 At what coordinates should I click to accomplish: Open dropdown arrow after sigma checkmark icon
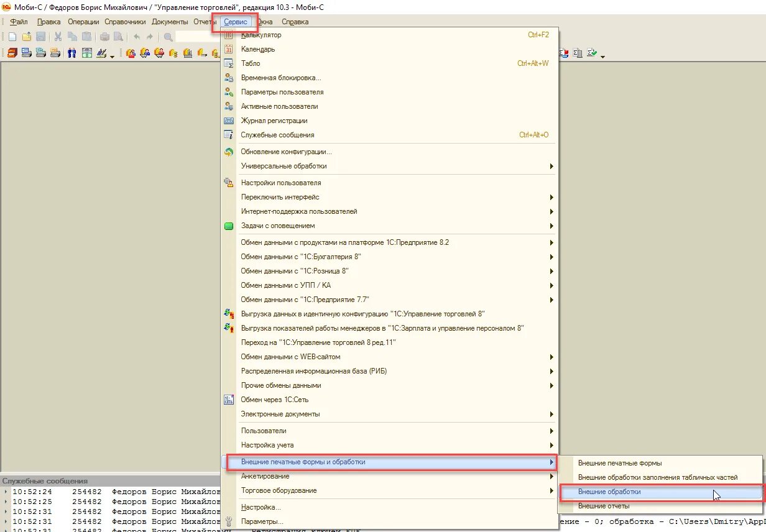[x=603, y=57]
